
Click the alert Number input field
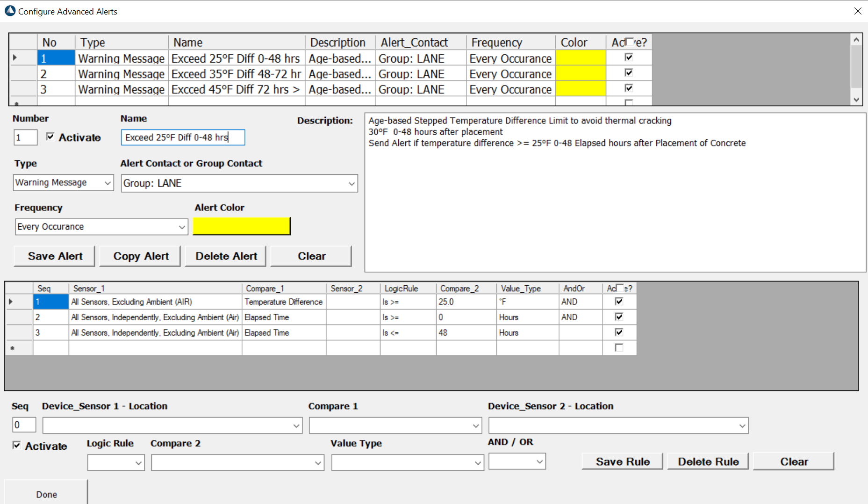click(25, 137)
